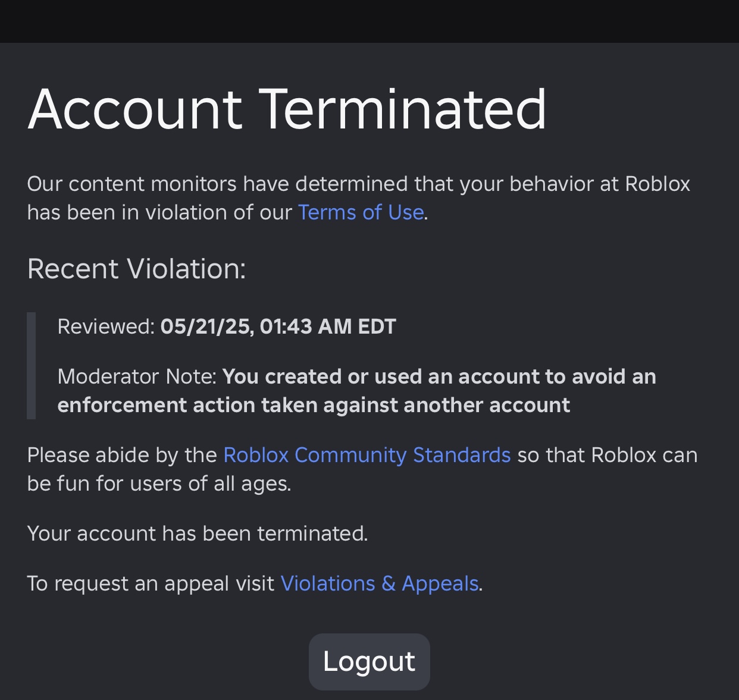Open the Terms of Use link
Viewport: 739px width, 700px height.
(x=361, y=212)
